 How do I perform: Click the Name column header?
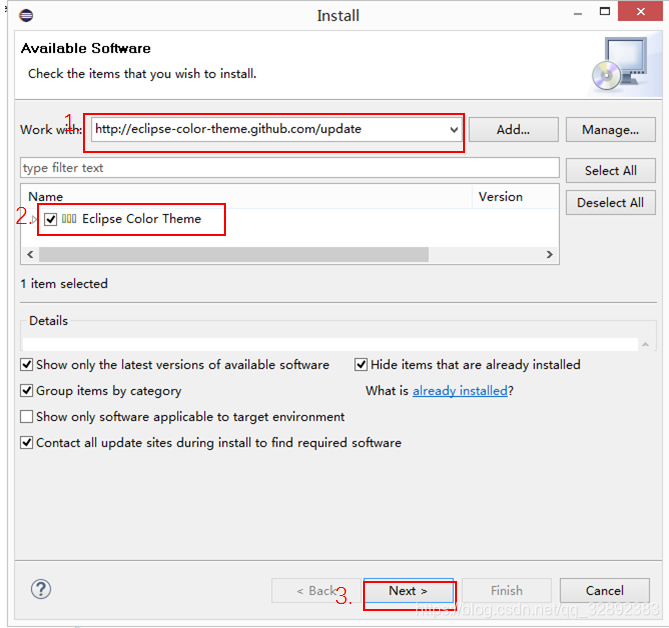[x=247, y=197]
